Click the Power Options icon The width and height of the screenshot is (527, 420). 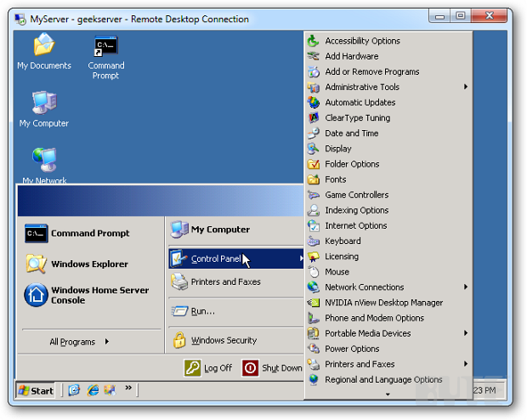click(x=314, y=349)
